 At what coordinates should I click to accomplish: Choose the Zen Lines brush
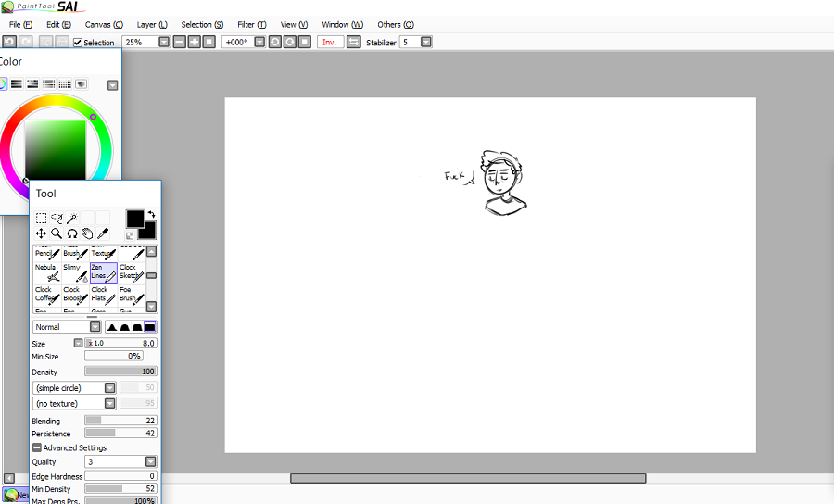point(103,272)
